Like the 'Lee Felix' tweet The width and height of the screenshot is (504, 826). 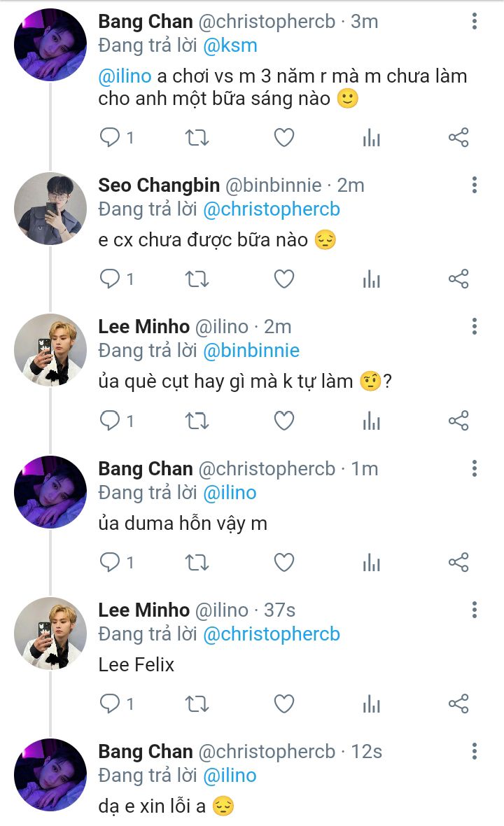[284, 703]
